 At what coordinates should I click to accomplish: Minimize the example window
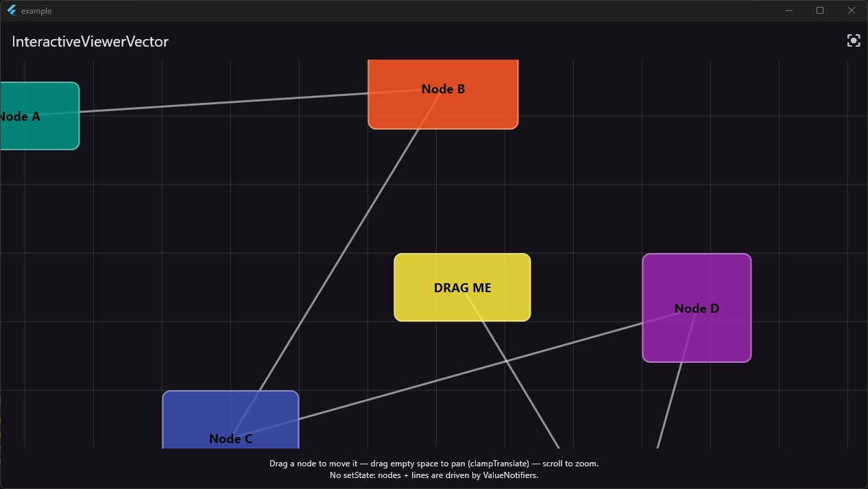click(x=789, y=10)
